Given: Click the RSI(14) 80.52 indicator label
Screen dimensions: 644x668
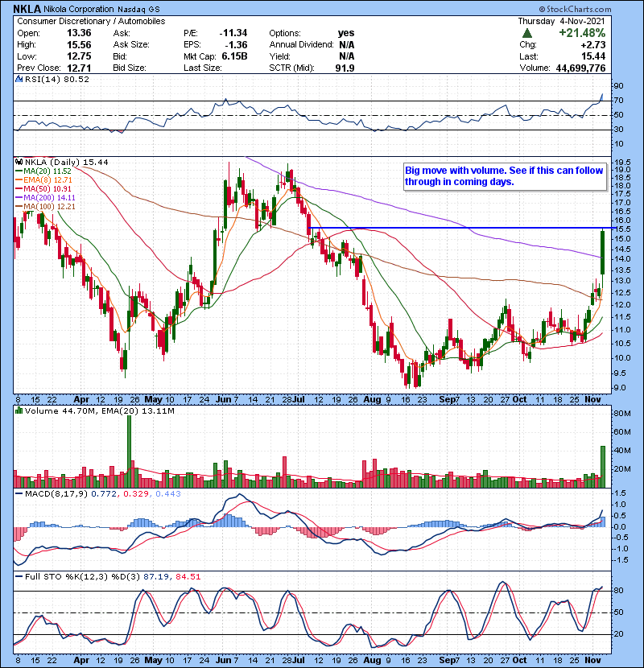Looking at the screenshot, I should click(56, 79).
